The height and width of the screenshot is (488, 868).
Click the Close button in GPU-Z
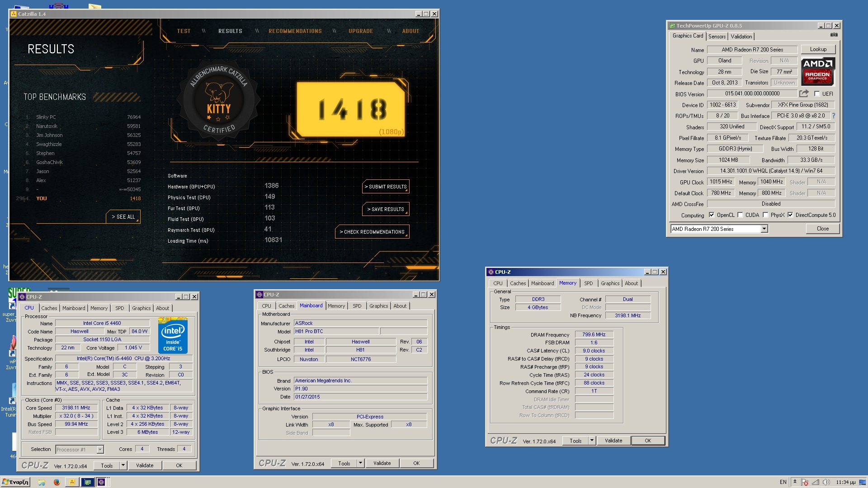[823, 229]
